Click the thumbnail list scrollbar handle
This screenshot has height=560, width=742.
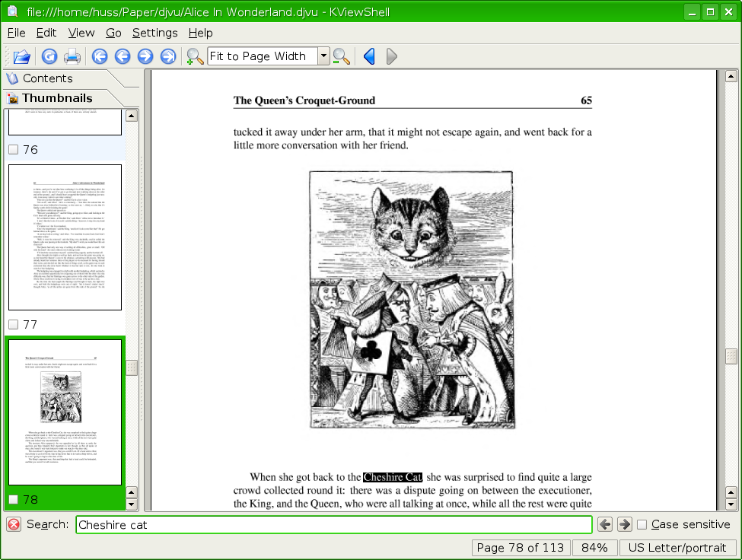(x=132, y=367)
